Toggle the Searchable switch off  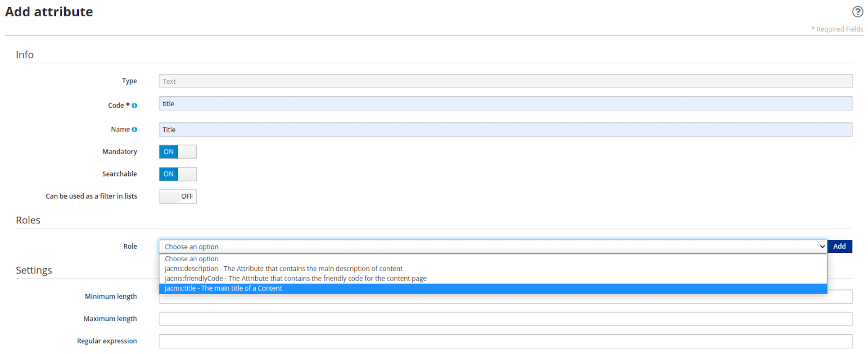point(178,174)
